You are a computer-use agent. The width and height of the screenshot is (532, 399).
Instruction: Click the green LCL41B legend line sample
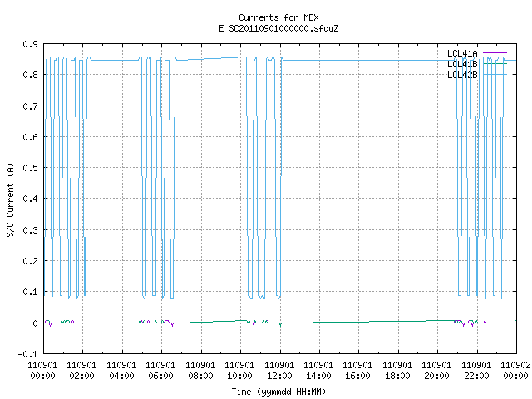[x=495, y=64]
